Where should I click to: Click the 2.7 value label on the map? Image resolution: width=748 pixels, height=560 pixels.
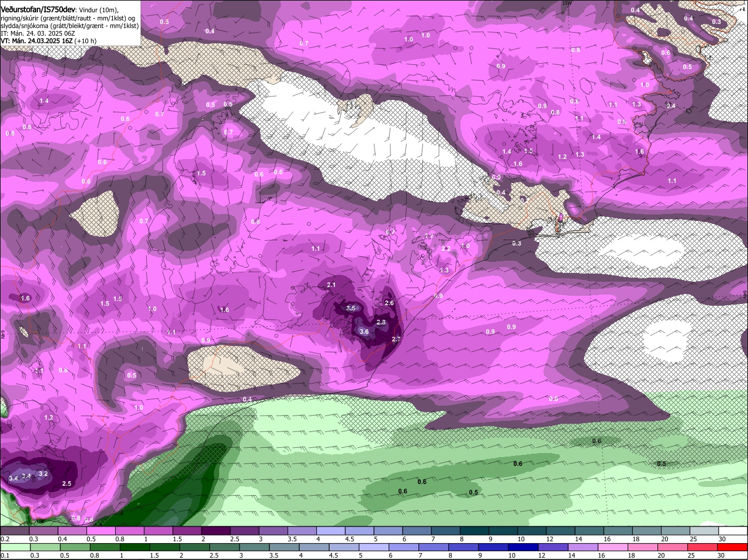(396, 339)
